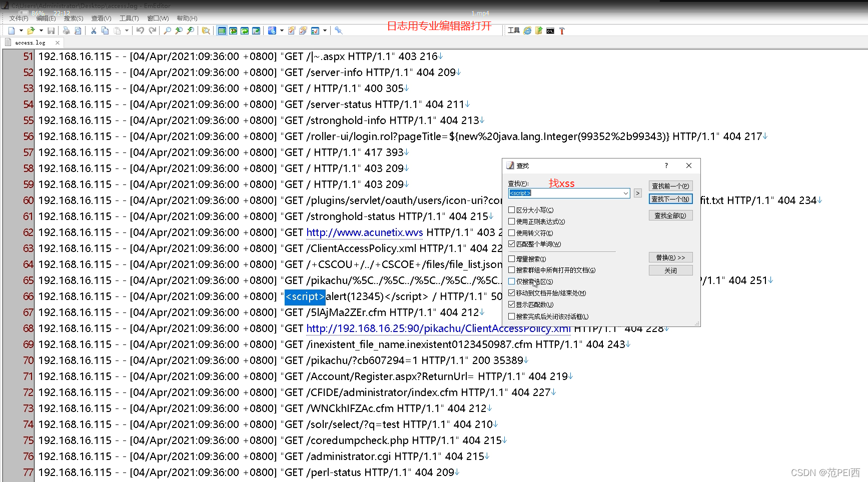Uncheck 显示匹配数 count matches checkbox
The height and width of the screenshot is (482, 868).
click(x=511, y=304)
